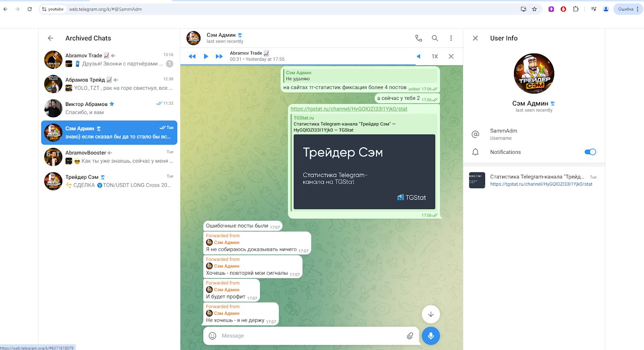Open the chat's three-dot more menu
644x350 pixels.
tap(451, 38)
